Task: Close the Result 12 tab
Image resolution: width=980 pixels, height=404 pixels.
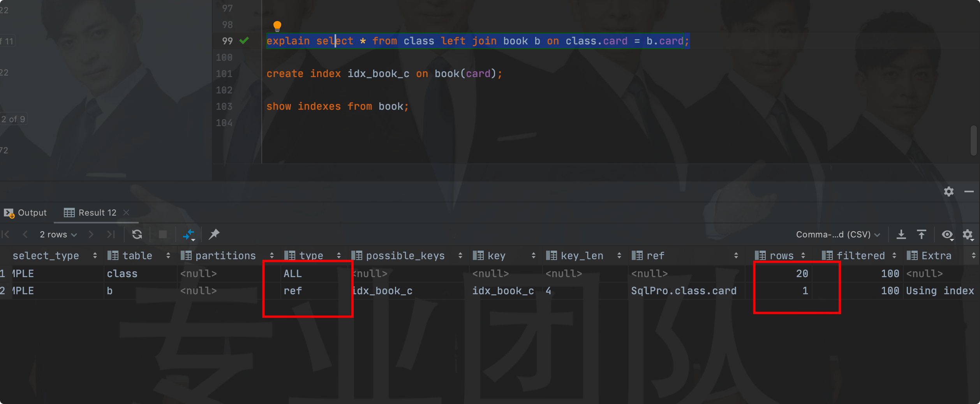Action: coord(126,212)
